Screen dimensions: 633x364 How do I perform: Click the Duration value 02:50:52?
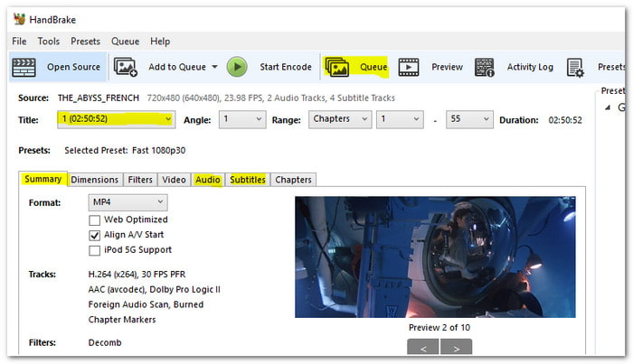click(565, 120)
